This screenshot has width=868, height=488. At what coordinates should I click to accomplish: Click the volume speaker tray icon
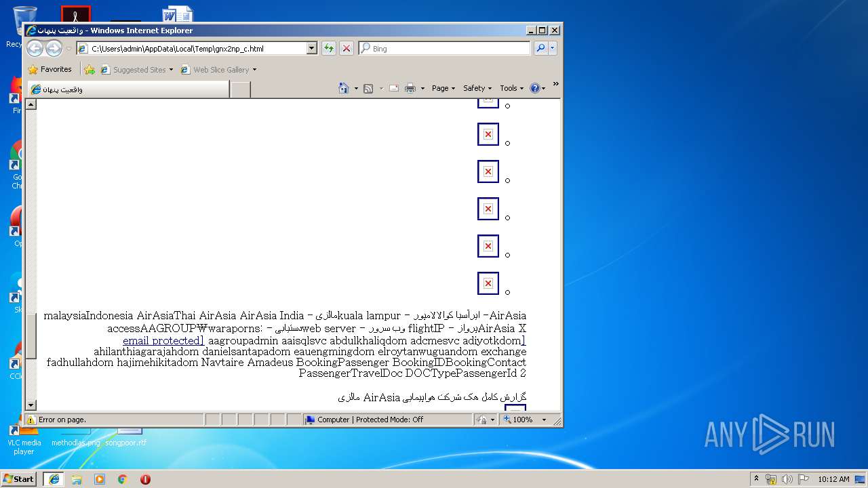coord(787,479)
